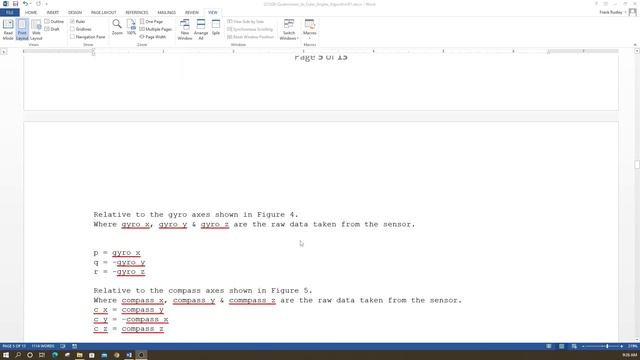Click 'Relative to the gyro axes' line
Image resolution: width=640 pixels, height=360 pixels.
click(x=196, y=215)
